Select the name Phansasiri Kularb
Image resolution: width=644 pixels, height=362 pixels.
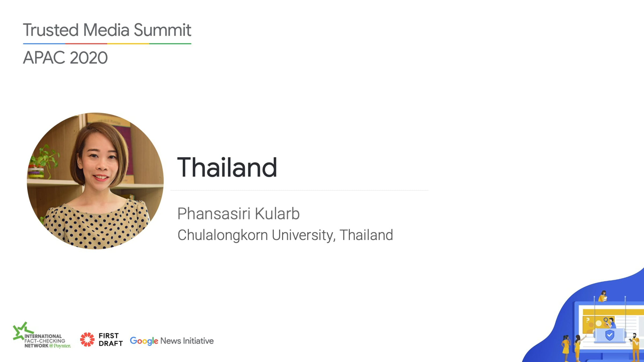point(238,213)
